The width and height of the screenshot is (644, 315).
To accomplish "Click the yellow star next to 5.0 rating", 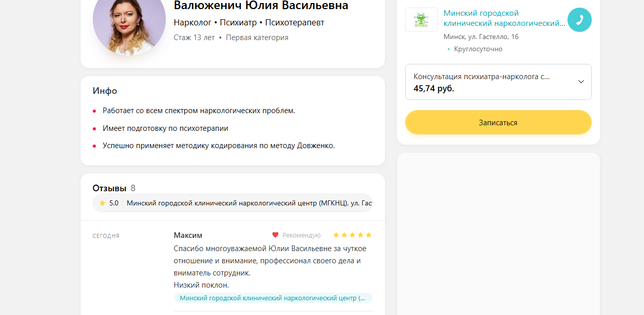I will point(102,203).
